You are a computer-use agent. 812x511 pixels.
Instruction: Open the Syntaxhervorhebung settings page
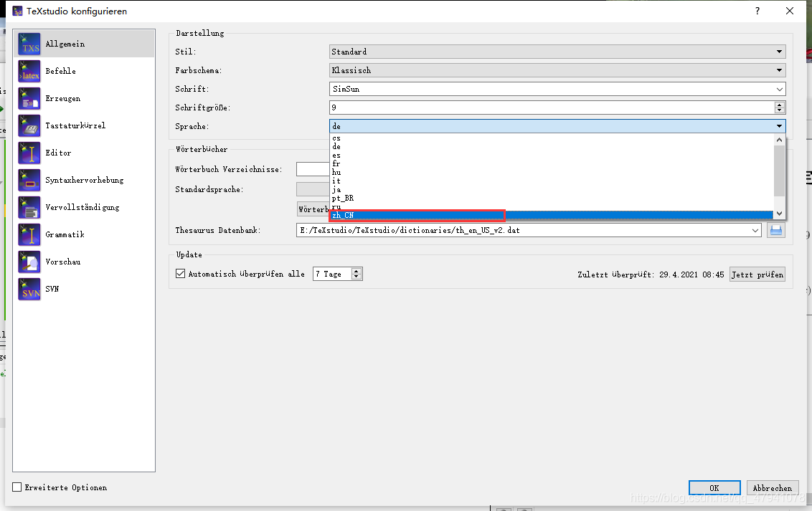[85, 180]
